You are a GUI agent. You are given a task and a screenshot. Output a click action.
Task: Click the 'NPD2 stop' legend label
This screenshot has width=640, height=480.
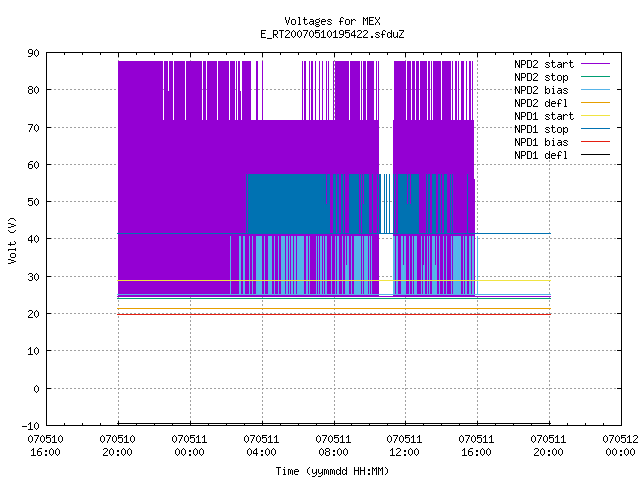541,77
